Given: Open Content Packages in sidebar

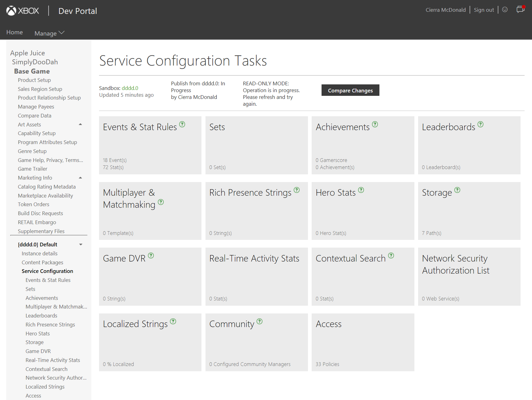Looking at the screenshot, I should (x=42, y=262).
